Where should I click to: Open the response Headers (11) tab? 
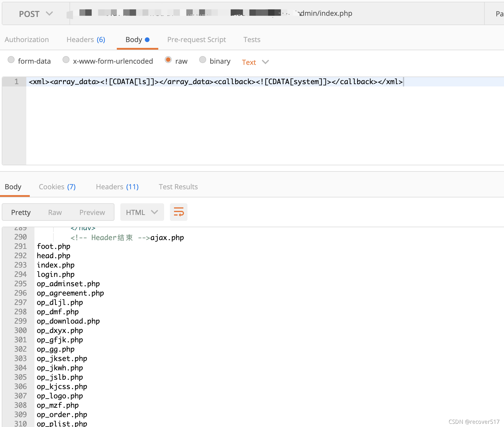coord(117,187)
